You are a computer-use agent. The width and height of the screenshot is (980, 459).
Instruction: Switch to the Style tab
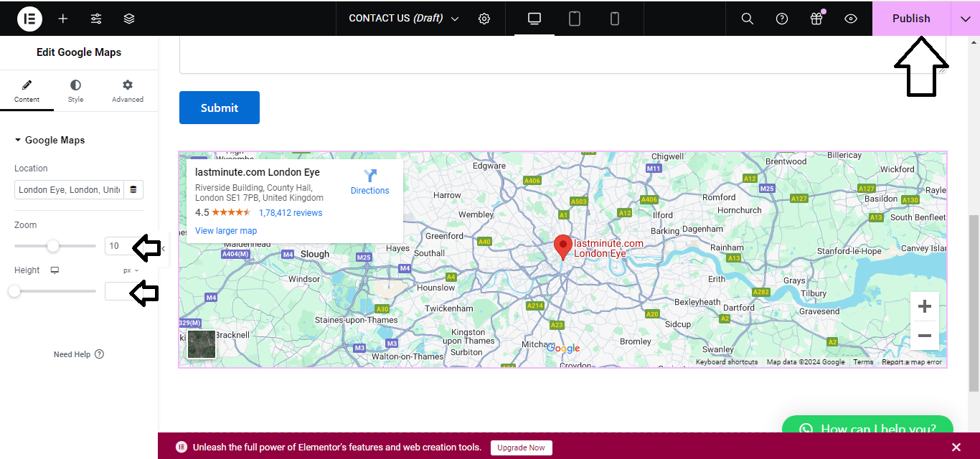[75, 91]
